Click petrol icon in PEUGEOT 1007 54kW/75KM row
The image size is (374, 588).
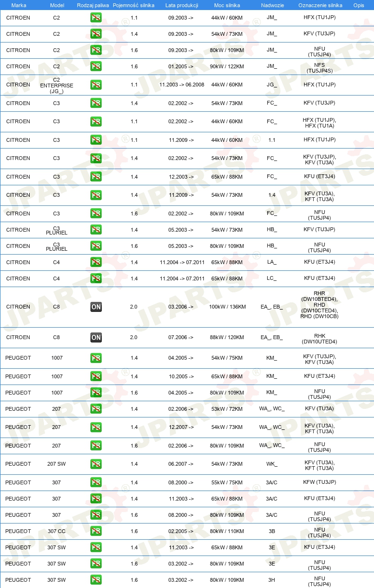[x=96, y=358]
